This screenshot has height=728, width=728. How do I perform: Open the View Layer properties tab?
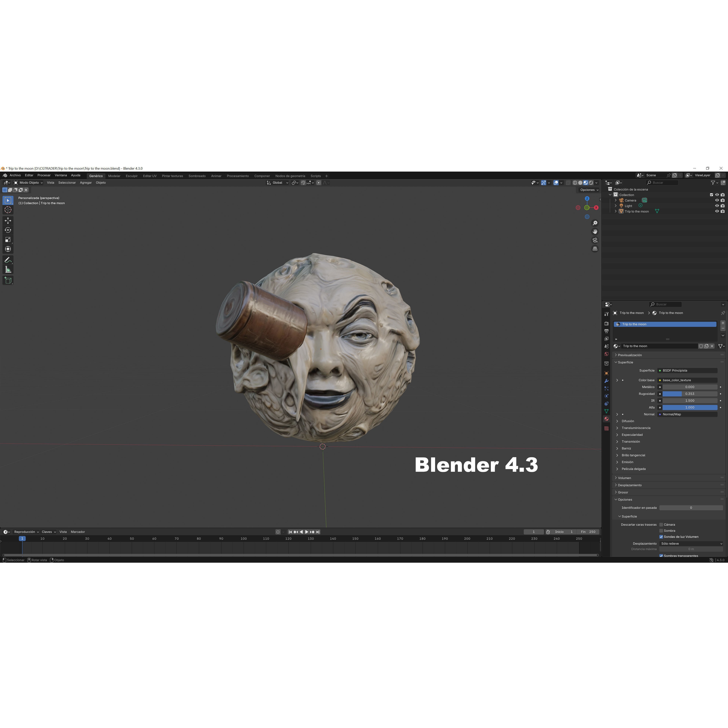coord(606,339)
